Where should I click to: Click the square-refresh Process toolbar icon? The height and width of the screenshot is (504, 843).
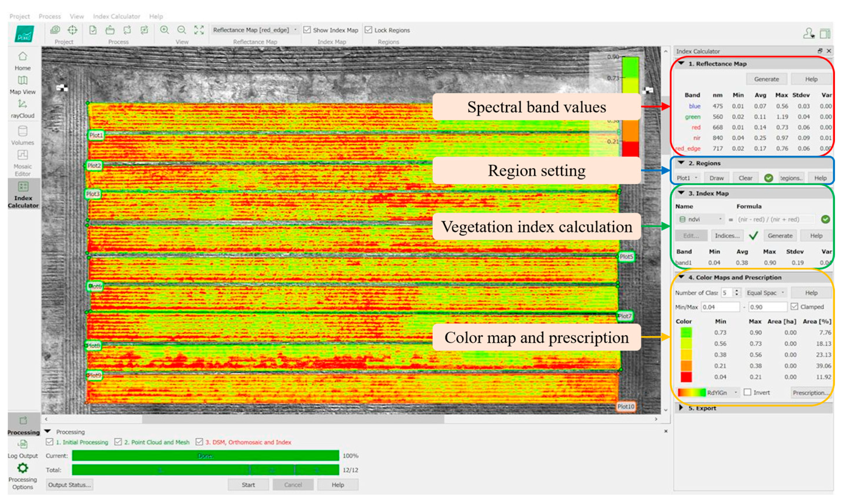click(127, 30)
